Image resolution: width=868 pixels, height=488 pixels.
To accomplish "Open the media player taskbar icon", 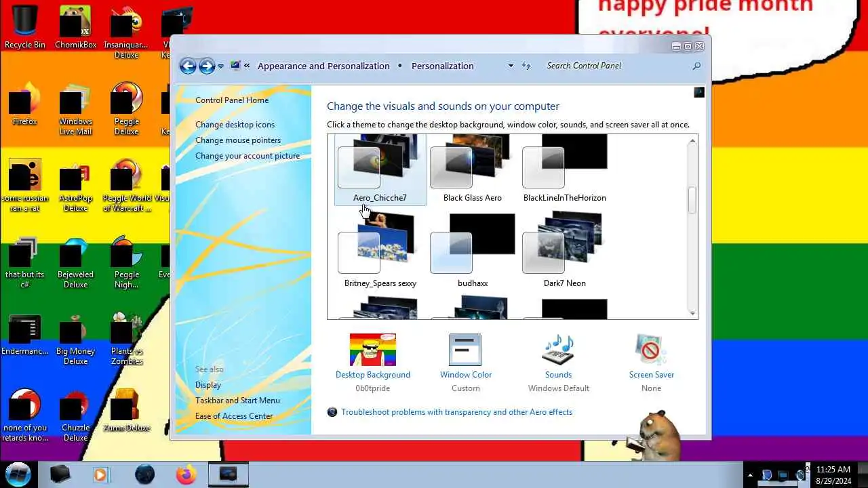I will click(101, 474).
